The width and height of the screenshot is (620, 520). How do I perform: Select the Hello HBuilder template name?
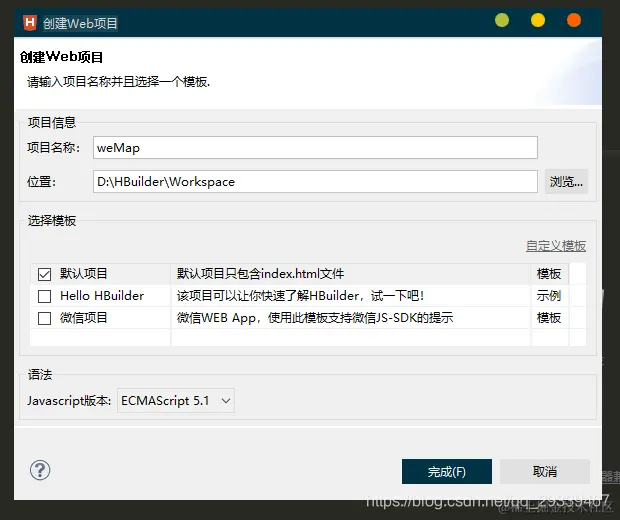[102, 296]
